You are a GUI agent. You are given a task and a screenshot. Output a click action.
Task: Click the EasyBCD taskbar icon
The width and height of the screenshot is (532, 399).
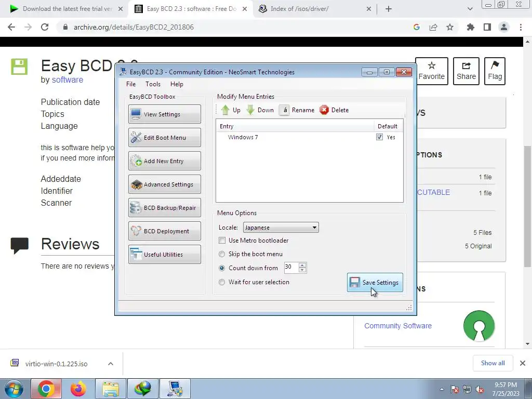pyautogui.click(x=175, y=389)
